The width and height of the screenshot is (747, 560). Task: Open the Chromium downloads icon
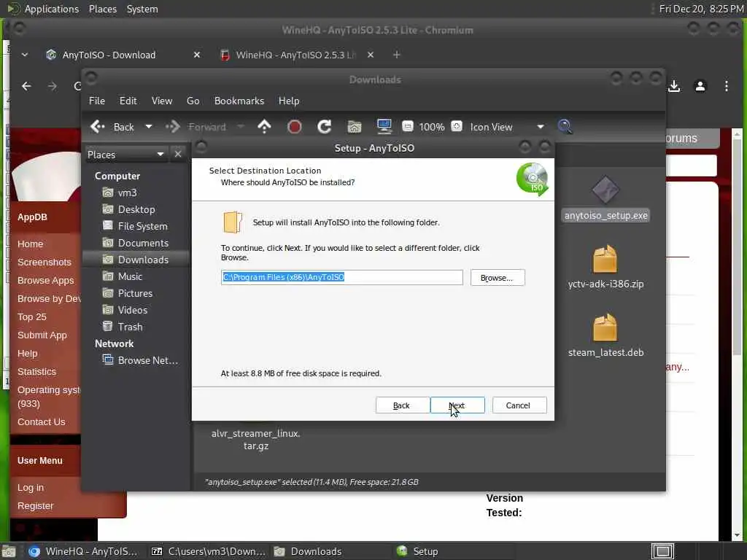pyautogui.click(x=674, y=86)
